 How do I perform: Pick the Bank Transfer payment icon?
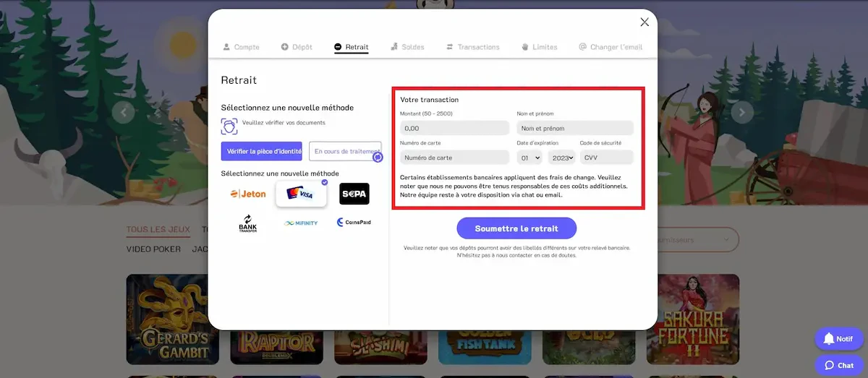coord(247,223)
